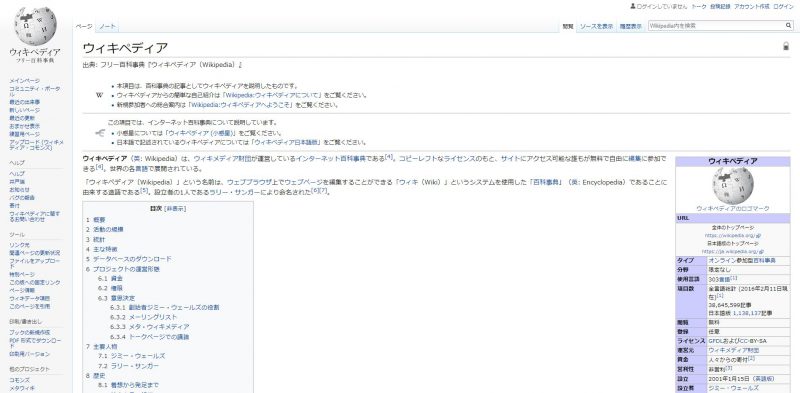Click the search magnifier icon
This screenshot has height=393, width=800.
[x=788, y=26]
